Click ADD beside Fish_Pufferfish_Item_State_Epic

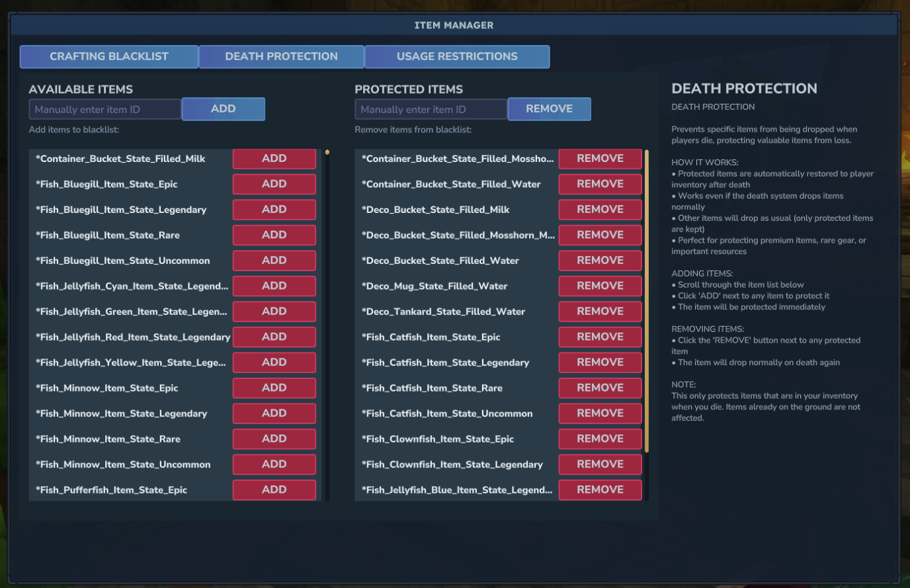[x=274, y=490]
